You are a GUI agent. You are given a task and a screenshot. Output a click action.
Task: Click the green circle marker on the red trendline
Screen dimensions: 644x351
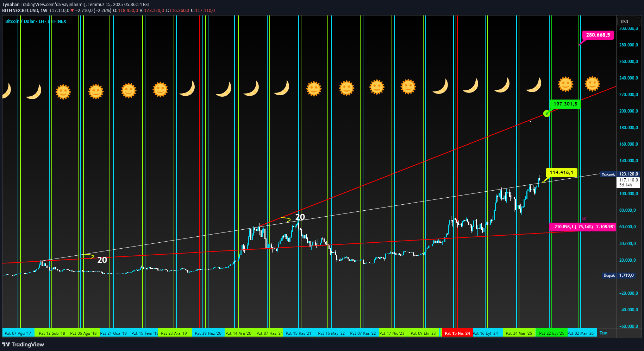(x=546, y=114)
